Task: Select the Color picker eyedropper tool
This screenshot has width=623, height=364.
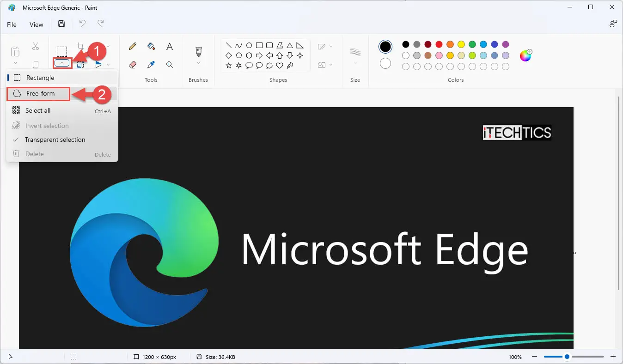Action: (151, 65)
